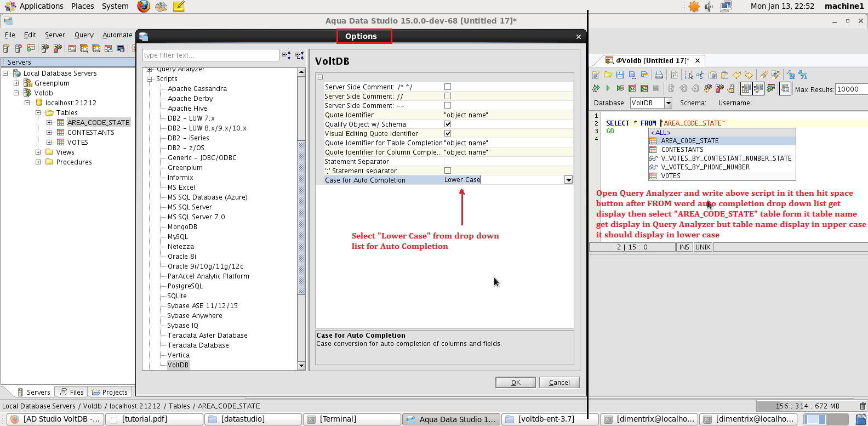Click the OK button in Options dialog

click(516, 383)
